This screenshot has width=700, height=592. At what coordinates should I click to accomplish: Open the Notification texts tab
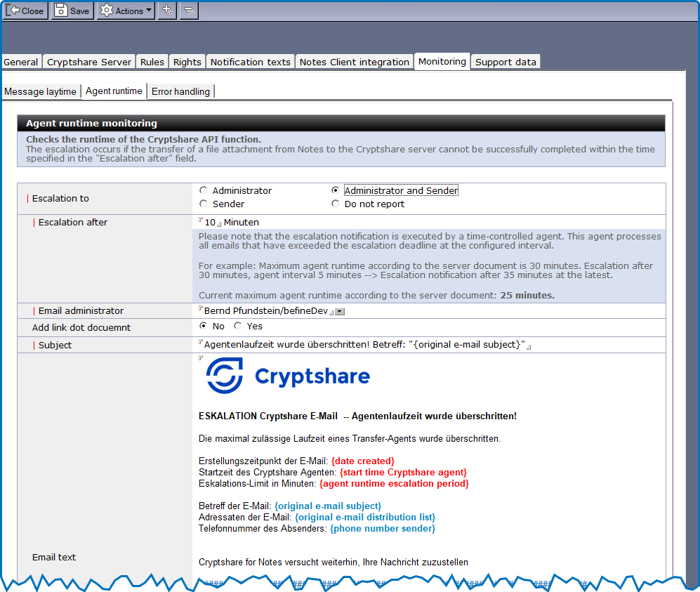250,62
